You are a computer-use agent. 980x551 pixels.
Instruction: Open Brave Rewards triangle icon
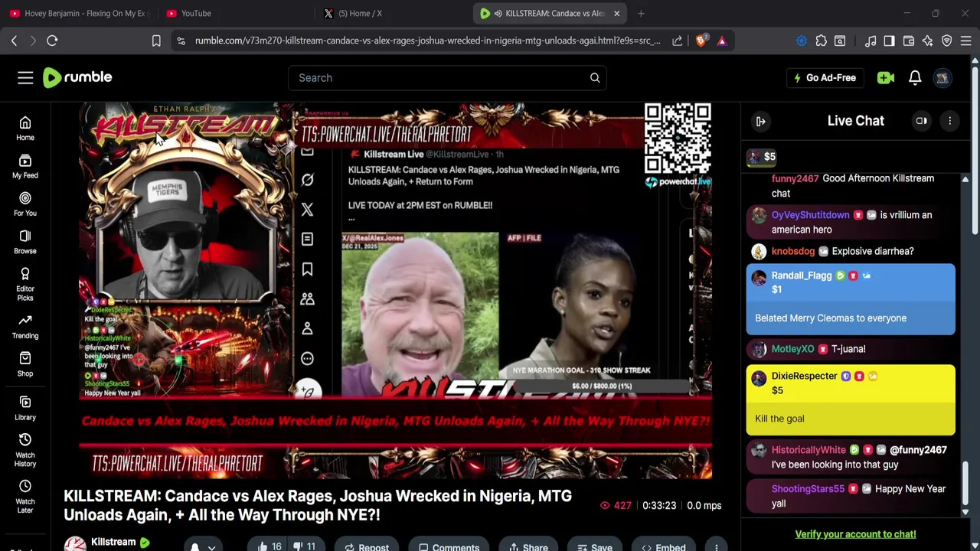(x=721, y=41)
